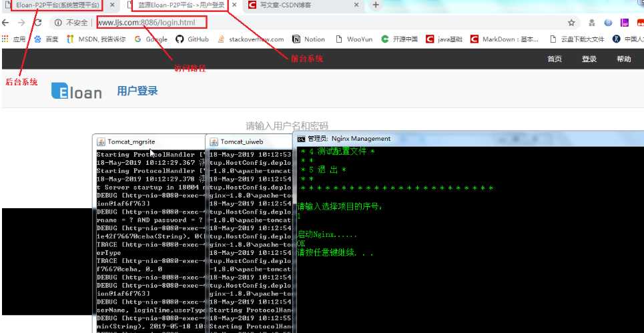Image resolution: width=644 pixels, height=333 pixels.
Task: Open a new browser tab
Action: pos(376,5)
